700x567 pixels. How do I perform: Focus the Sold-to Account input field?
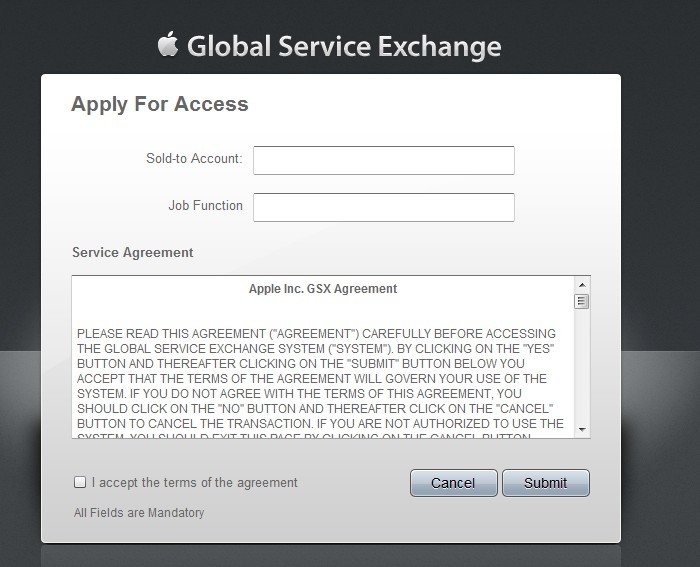[384, 160]
